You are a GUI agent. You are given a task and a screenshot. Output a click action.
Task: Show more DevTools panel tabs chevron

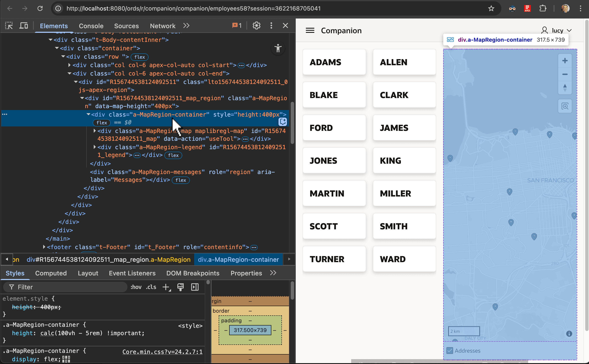186,25
